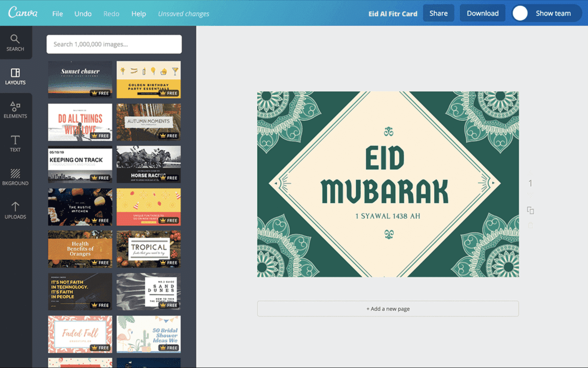588x368 pixels.
Task: Open the Bkground panel
Action: (x=15, y=177)
